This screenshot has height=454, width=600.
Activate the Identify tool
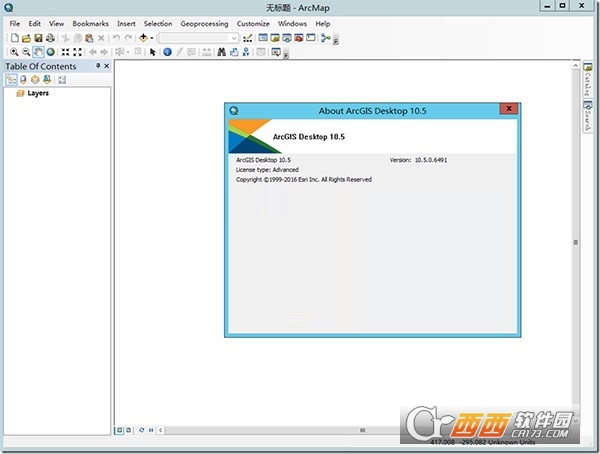(x=167, y=52)
